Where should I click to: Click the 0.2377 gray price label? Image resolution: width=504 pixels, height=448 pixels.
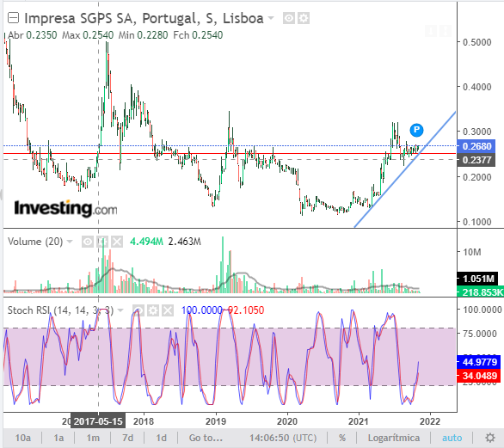click(476, 160)
